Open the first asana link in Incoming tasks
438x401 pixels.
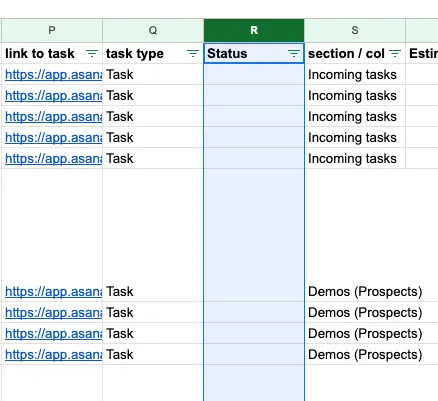point(54,75)
